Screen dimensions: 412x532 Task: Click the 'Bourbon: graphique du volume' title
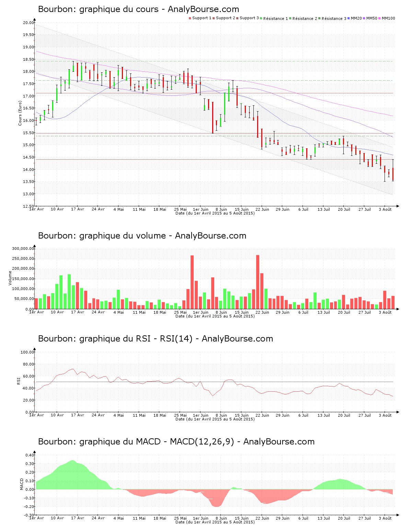pyautogui.click(x=102, y=236)
